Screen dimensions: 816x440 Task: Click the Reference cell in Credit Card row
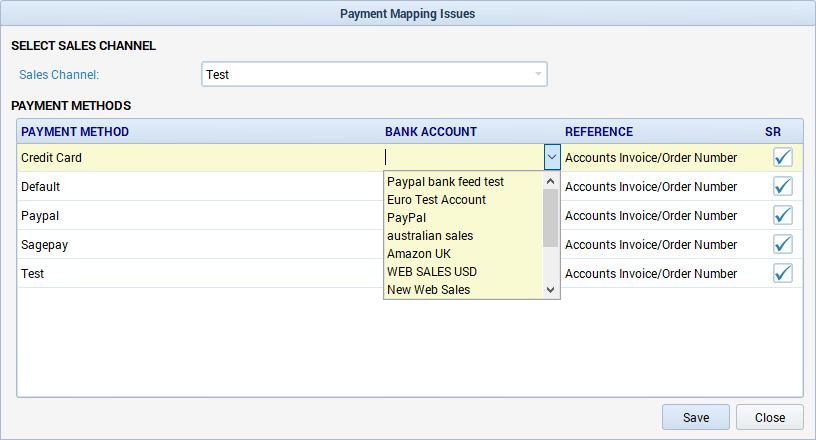[651, 158]
